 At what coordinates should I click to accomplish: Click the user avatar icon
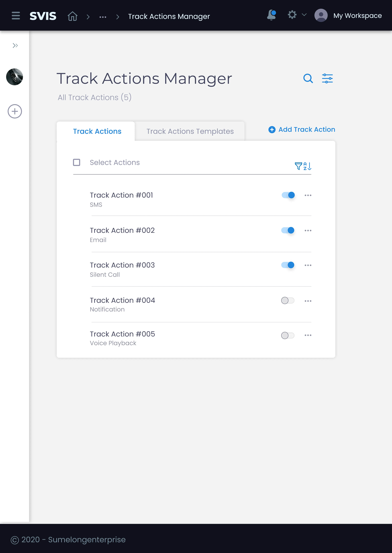pos(321,15)
